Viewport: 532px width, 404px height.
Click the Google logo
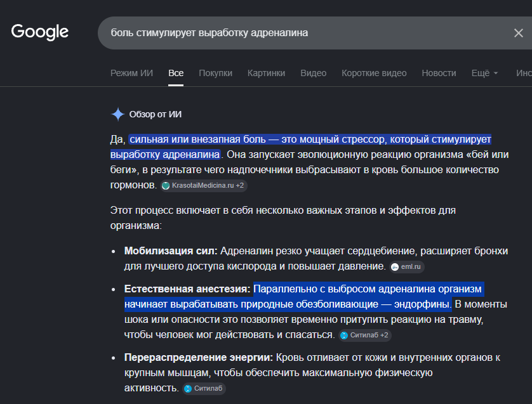tap(40, 32)
